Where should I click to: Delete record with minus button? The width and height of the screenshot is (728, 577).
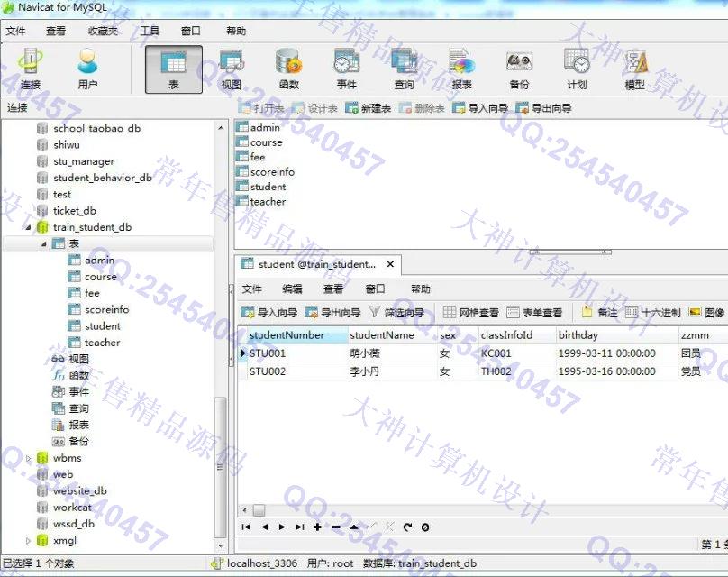(x=336, y=527)
